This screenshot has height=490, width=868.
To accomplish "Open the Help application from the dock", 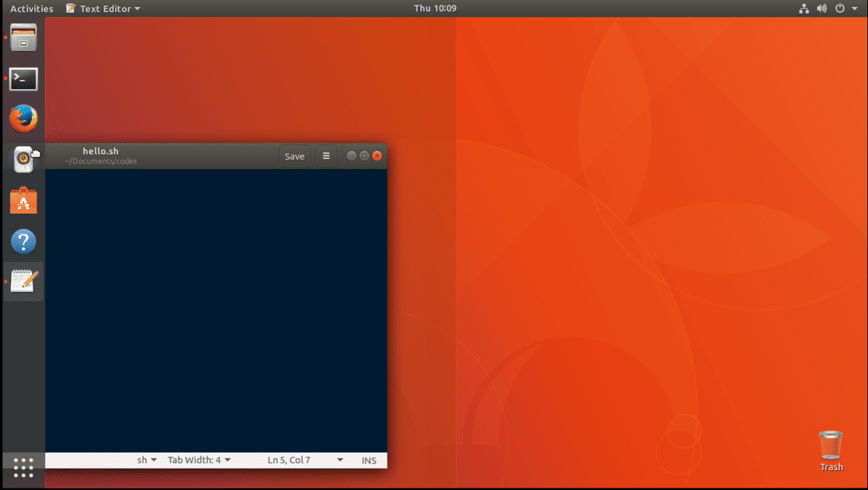I will pyautogui.click(x=23, y=240).
